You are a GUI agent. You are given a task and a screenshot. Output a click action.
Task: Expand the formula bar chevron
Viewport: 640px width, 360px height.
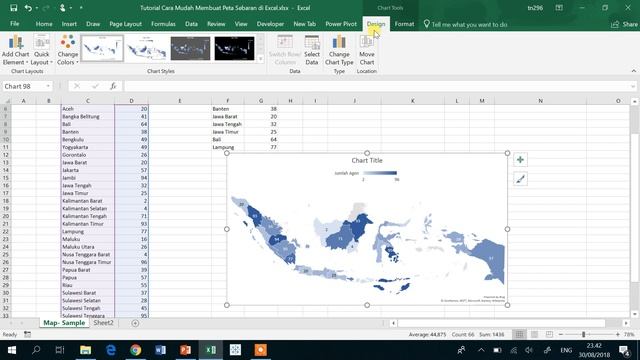click(633, 86)
